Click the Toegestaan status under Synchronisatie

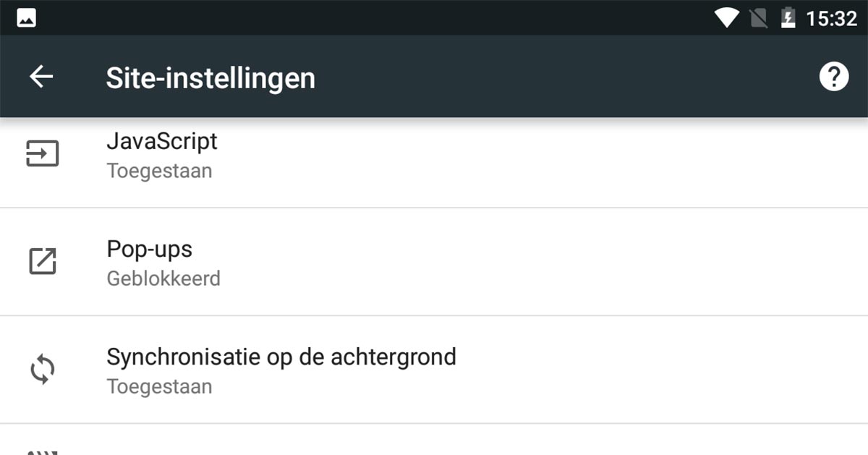click(160, 386)
